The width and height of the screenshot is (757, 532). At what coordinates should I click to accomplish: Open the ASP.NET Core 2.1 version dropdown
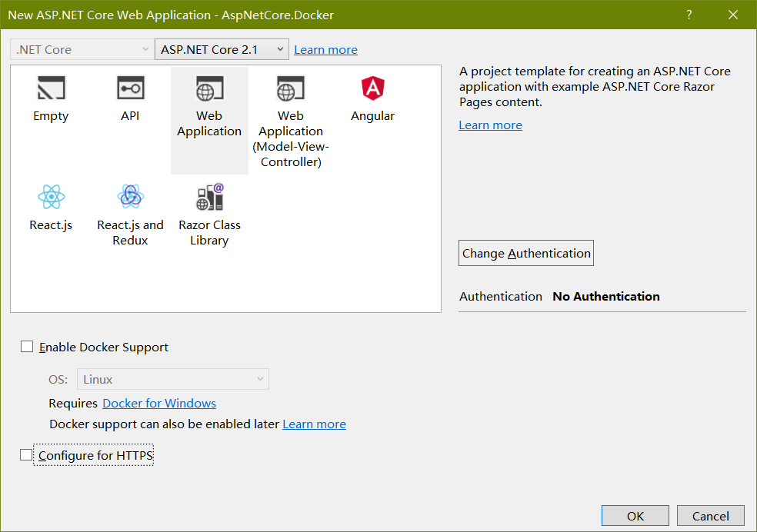click(x=222, y=48)
